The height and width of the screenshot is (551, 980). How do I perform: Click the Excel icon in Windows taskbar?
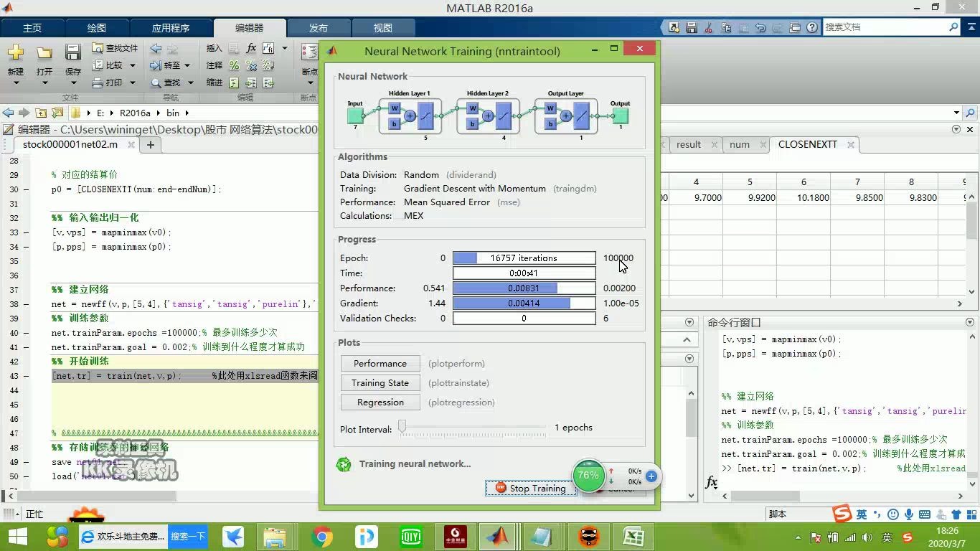coord(633,537)
